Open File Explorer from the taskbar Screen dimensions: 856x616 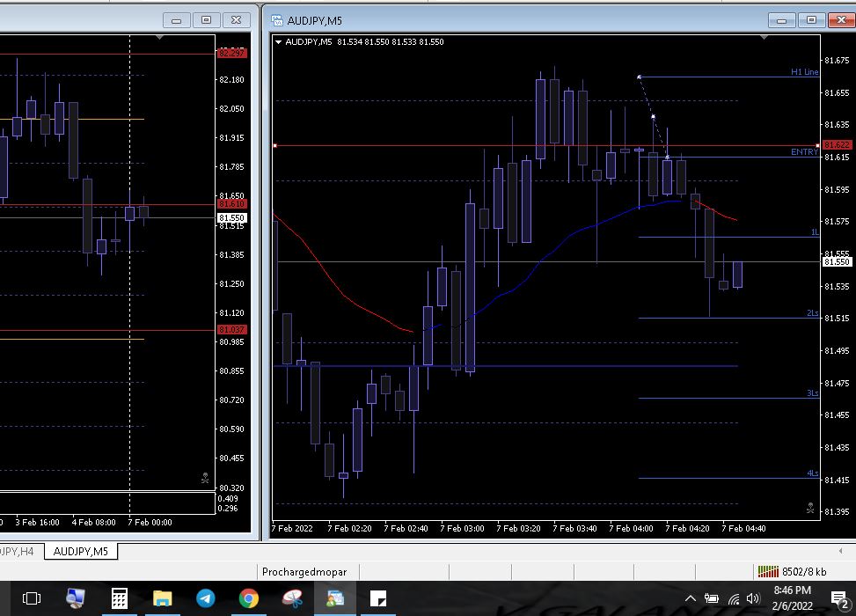click(x=162, y=598)
